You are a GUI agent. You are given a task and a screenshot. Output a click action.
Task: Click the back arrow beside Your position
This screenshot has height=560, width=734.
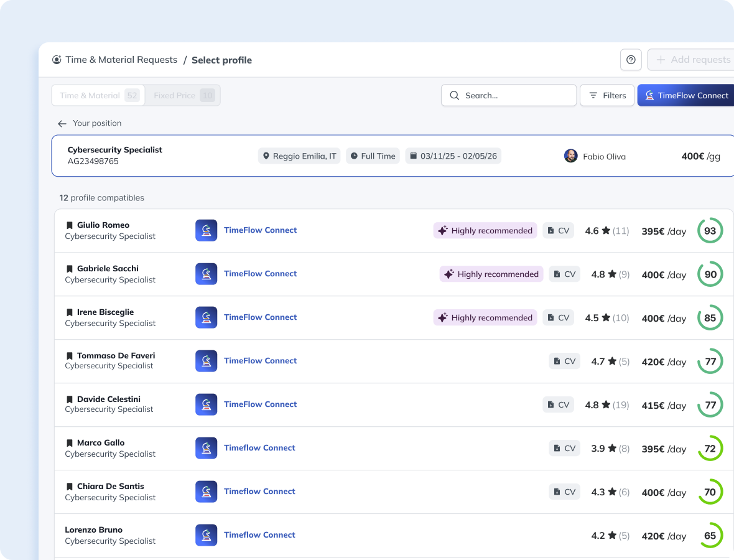coord(62,124)
